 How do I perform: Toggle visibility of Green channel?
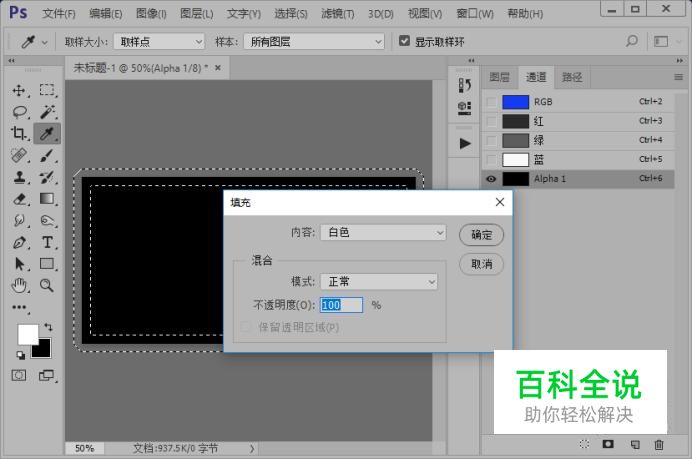[491, 140]
